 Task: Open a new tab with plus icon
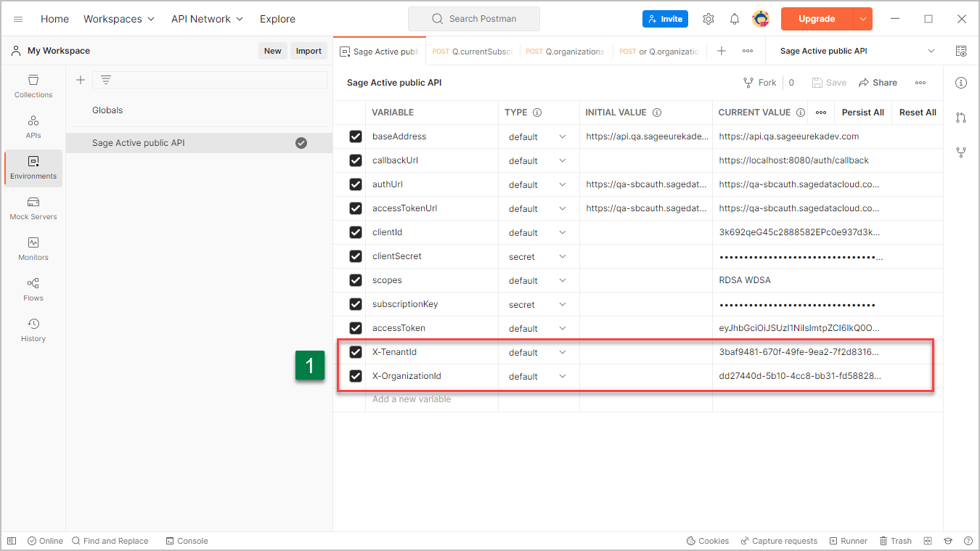(722, 51)
